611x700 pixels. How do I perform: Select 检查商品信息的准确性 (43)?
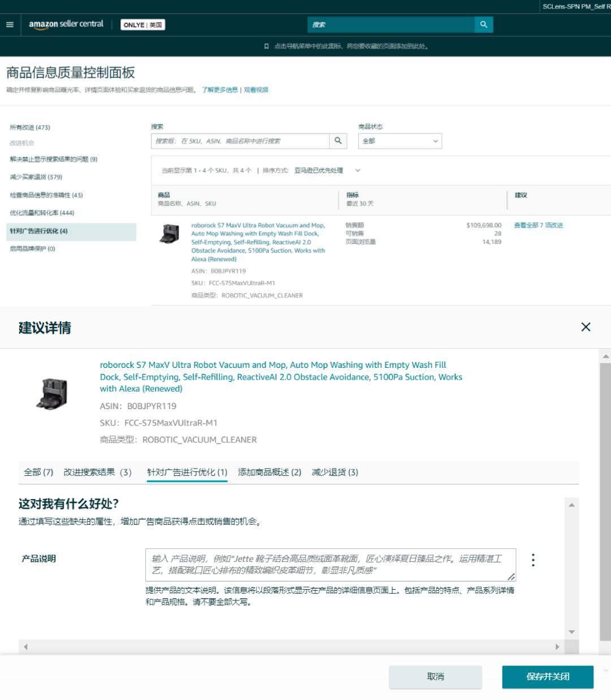[x=46, y=195]
